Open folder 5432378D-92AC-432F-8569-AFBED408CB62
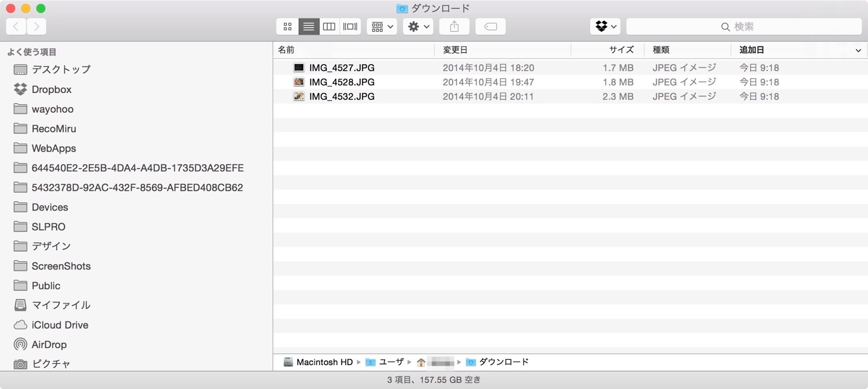The image size is (868, 389). 137,188
